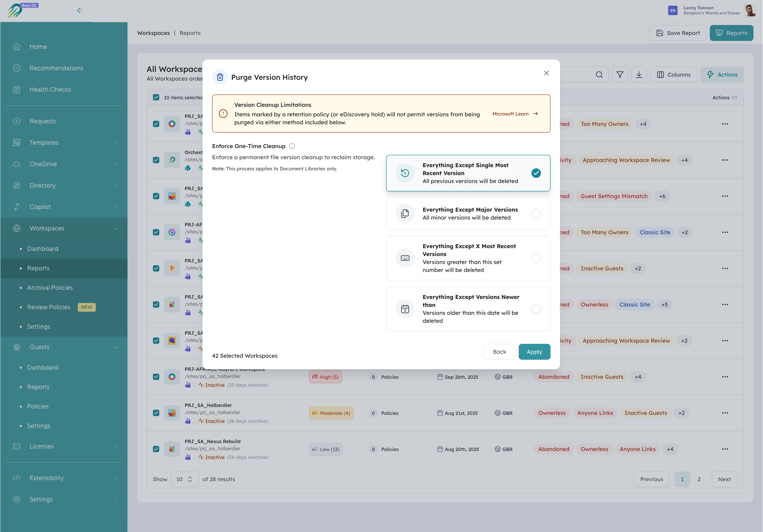Uncheck the Orchestry workspace row checkbox
The height and width of the screenshot is (532, 763).
156,160
